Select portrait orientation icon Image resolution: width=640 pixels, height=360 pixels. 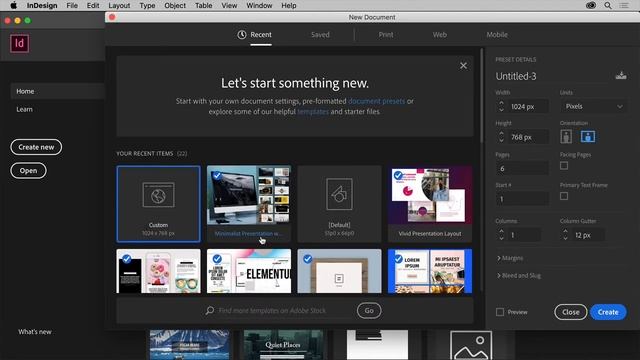tap(566, 136)
